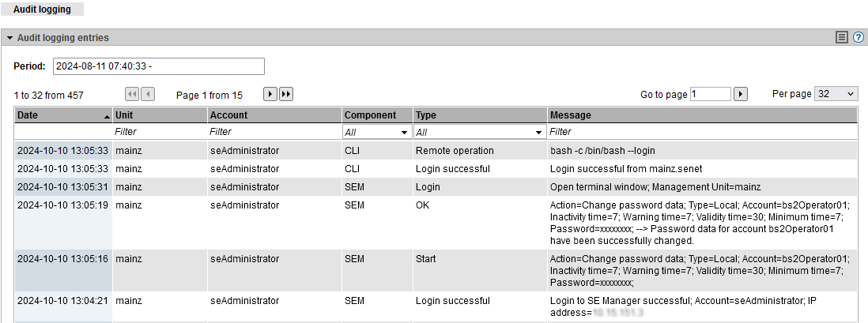Go to the first page
The width and height of the screenshot is (868, 323).
click(x=132, y=94)
